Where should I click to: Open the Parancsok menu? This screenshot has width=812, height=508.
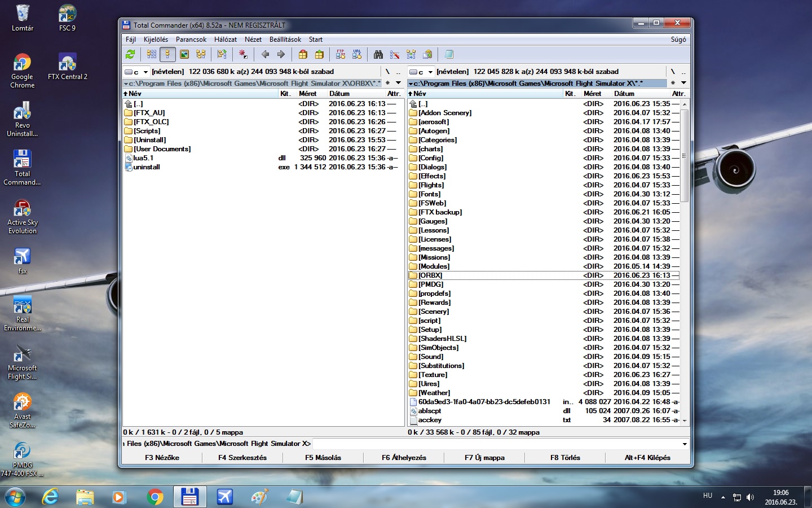point(191,40)
